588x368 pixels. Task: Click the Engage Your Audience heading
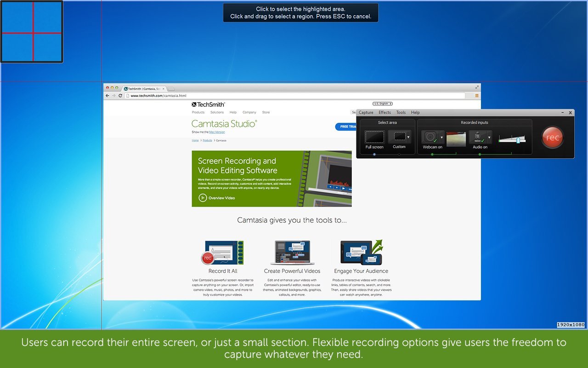click(x=361, y=271)
